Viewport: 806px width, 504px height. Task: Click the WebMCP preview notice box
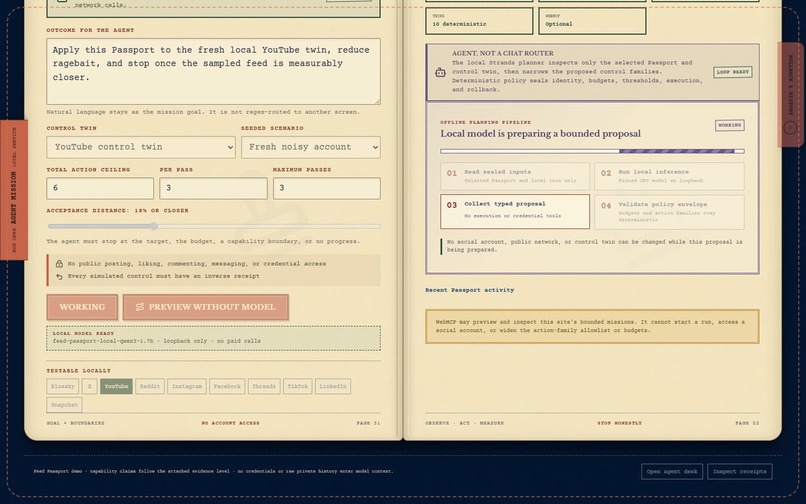click(x=592, y=326)
